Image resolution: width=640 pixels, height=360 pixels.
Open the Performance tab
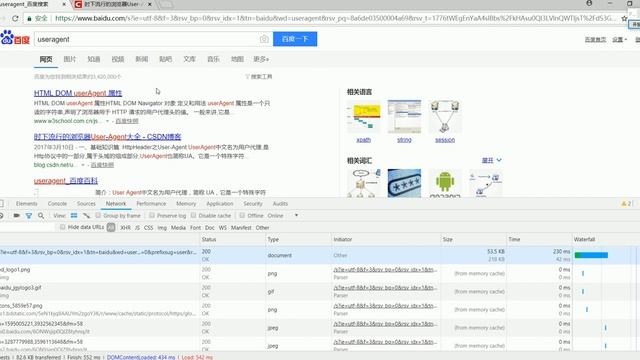(151, 204)
